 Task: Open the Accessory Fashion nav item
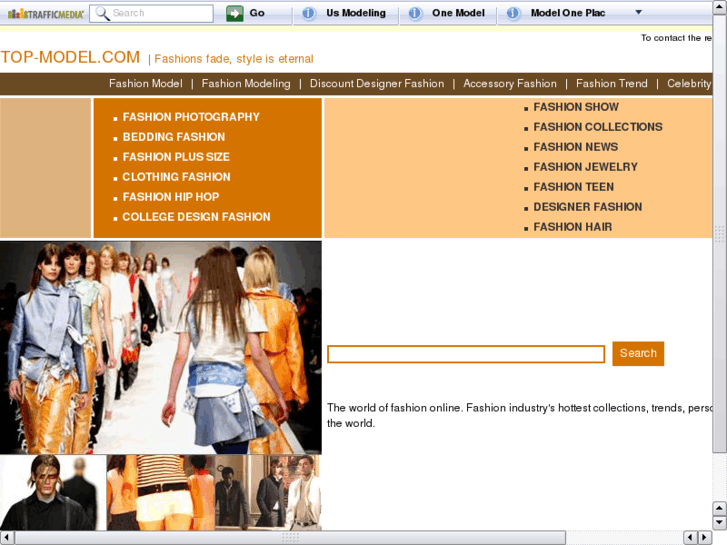pos(510,83)
